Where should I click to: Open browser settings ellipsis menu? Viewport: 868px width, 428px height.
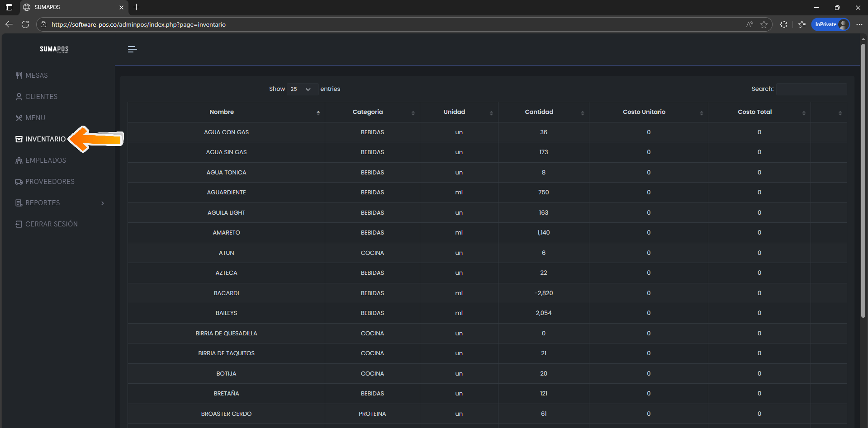[x=859, y=24]
